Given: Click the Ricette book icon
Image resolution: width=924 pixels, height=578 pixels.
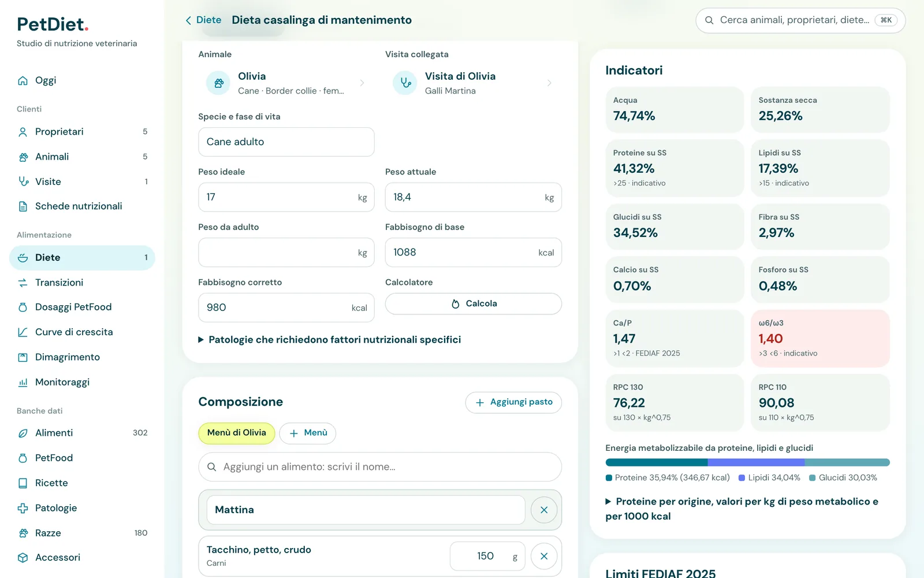Looking at the screenshot, I should click(x=23, y=483).
